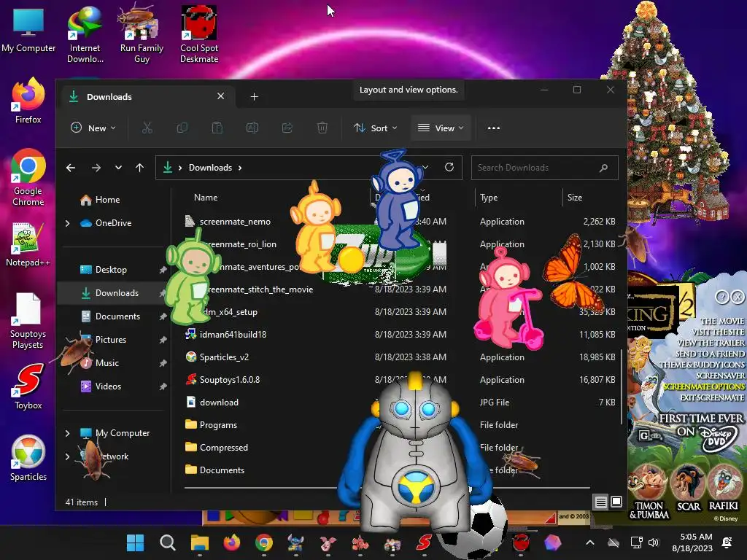
Task: Click the Rename toolbar icon in Explorer
Action: tap(252, 128)
